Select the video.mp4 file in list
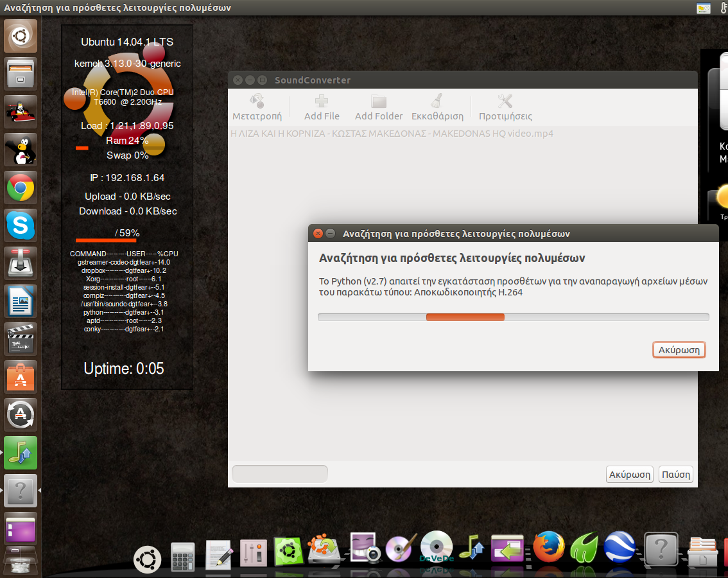 pos(392,134)
